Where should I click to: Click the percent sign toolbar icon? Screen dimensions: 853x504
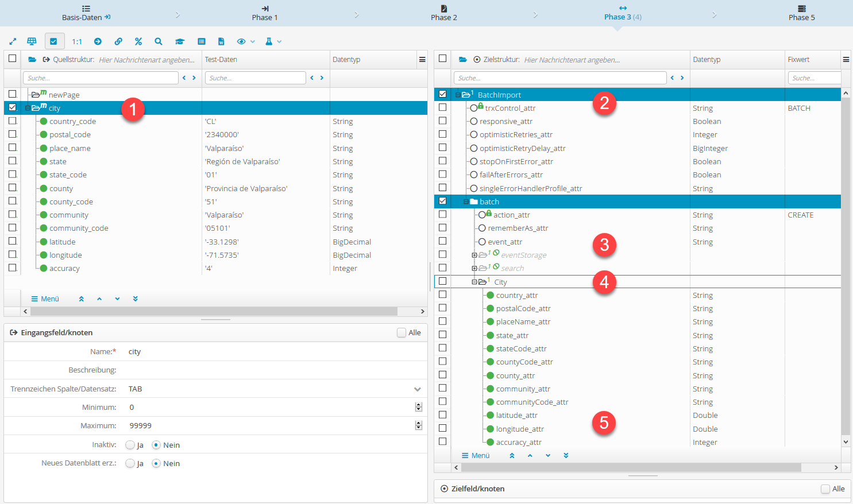click(138, 41)
